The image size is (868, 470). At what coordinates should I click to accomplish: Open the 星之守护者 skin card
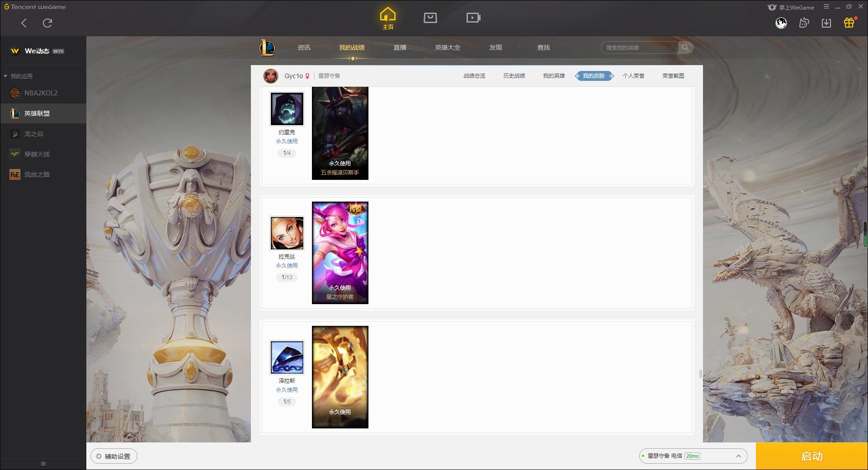[340, 253]
